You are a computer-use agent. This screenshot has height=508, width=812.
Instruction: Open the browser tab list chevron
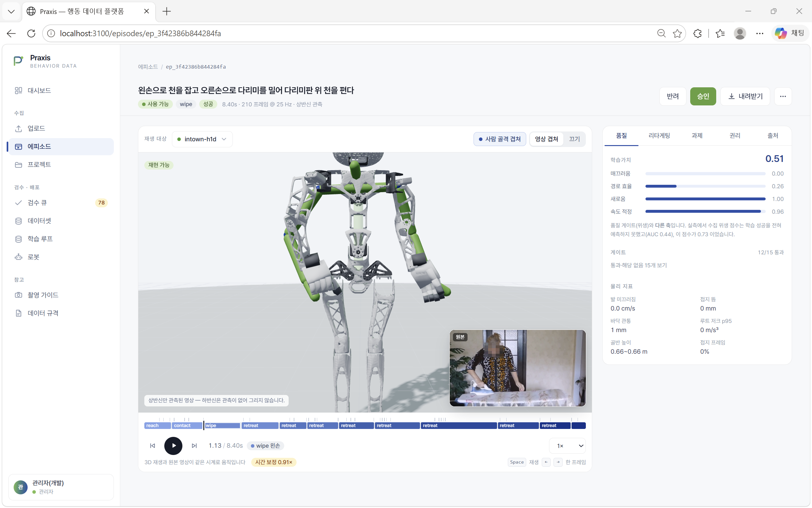click(x=11, y=11)
